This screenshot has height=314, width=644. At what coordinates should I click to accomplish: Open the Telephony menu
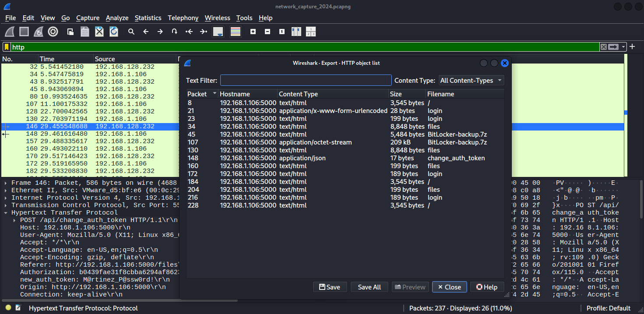point(183,18)
